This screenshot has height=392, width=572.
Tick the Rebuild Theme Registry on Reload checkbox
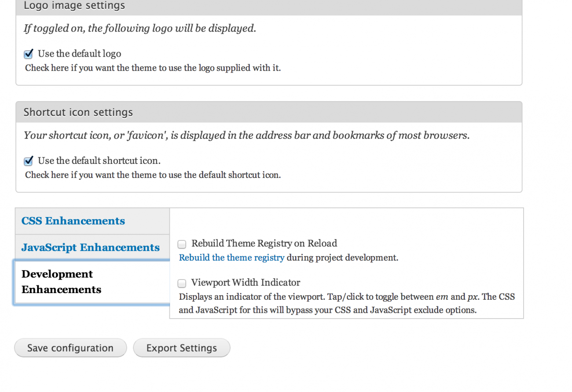pyautogui.click(x=182, y=244)
